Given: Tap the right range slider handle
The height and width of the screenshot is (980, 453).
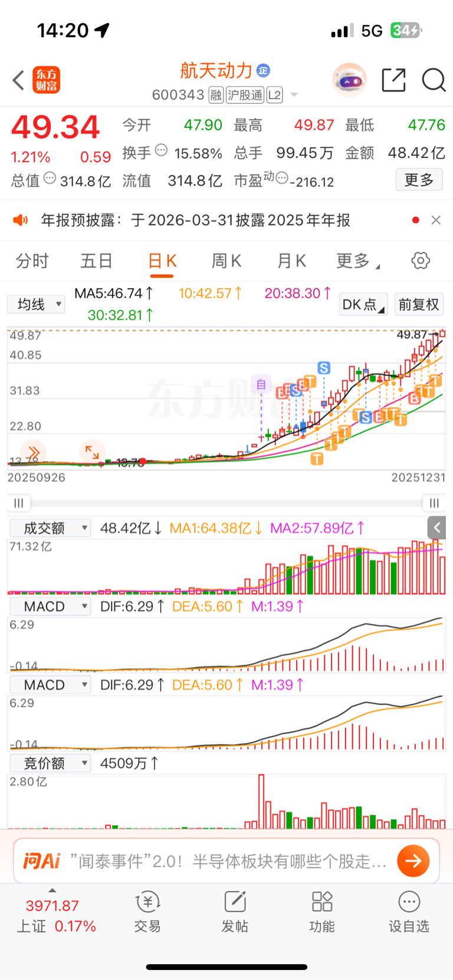Looking at the screenshot, I should tap(434, 503).
